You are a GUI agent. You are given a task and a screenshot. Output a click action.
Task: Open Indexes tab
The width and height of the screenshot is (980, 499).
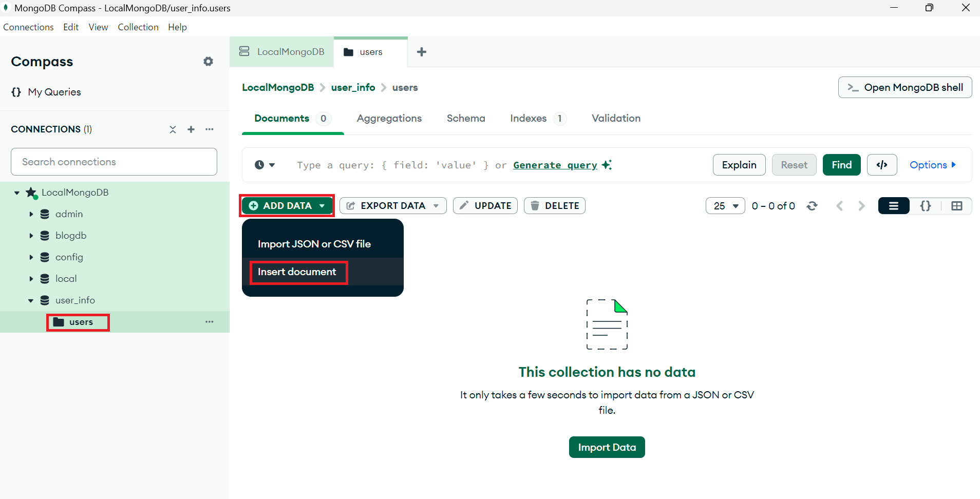pyautogui.click(x=538, y=119)
